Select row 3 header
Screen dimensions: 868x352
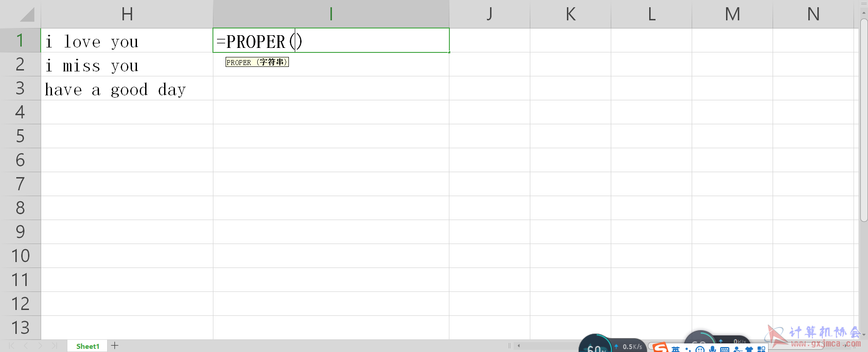tap(20, 88)
